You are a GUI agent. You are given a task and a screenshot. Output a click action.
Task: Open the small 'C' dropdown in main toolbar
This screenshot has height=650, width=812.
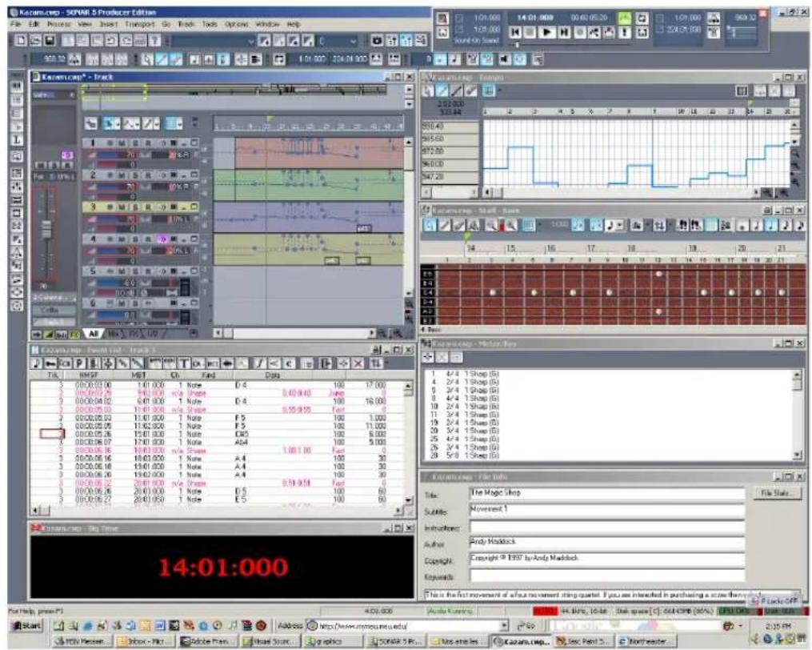pos(337,41)
